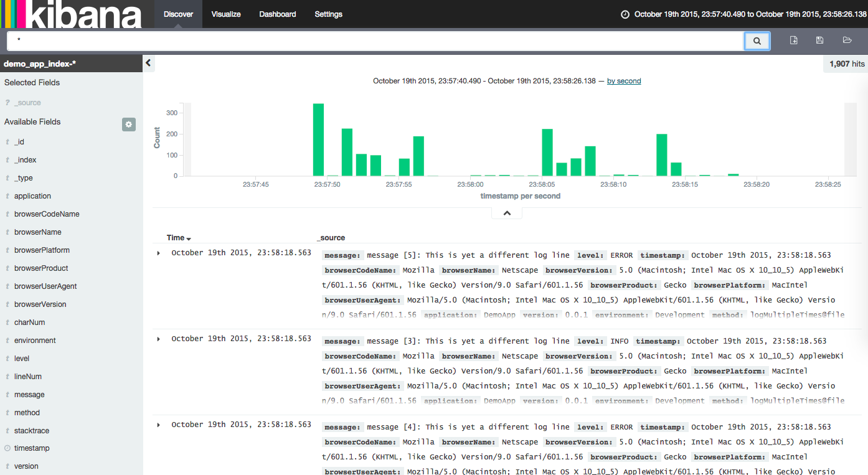
Task: Expand the message [3] log row
Action: pos(159,339)
